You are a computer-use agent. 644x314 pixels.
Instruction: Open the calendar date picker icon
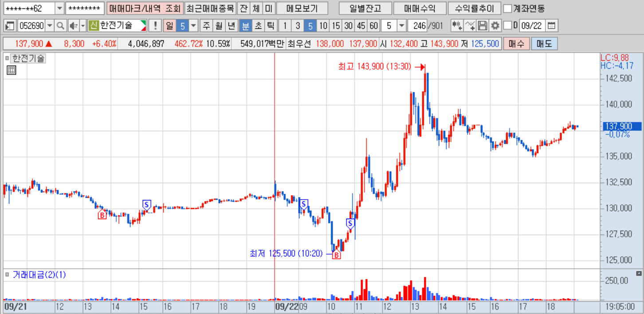551,26
